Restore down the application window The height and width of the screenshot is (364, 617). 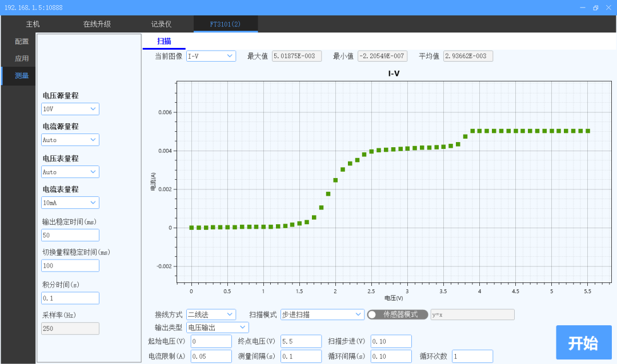point(596,7)
